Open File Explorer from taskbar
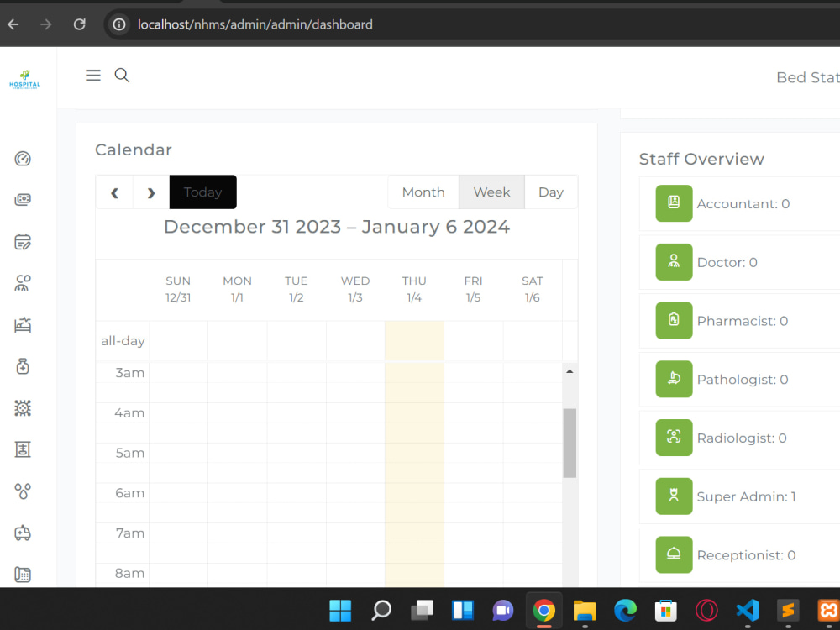The height and width of the screenshot is (630, 840). [585, 610]
